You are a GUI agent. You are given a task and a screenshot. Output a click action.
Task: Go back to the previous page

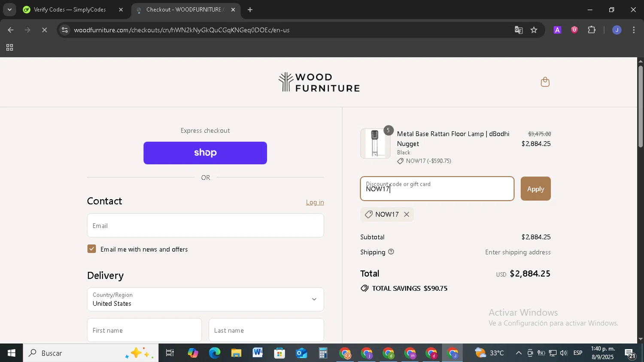pos(11,30)
